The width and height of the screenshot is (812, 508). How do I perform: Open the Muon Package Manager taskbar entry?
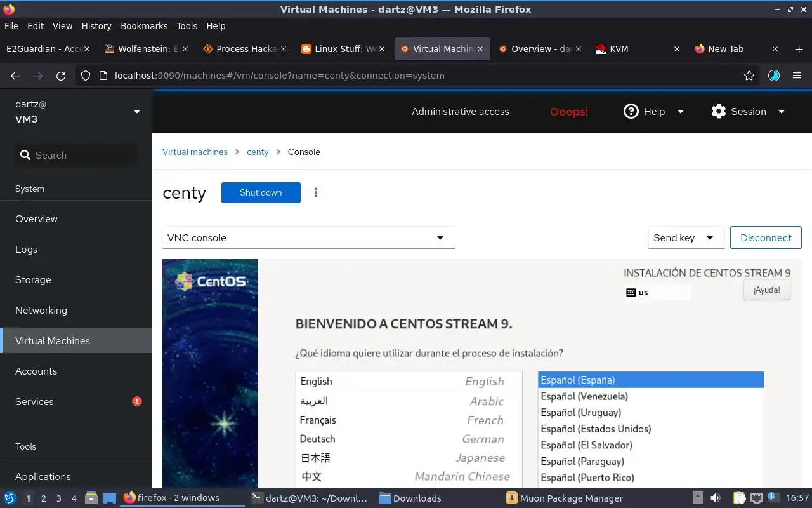[563, 498]
